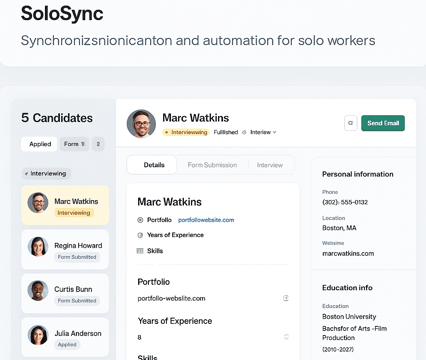Open the Interview stage dropdown in header
Viewport: 426px width, 360px height.
click(x=263, y=132)
